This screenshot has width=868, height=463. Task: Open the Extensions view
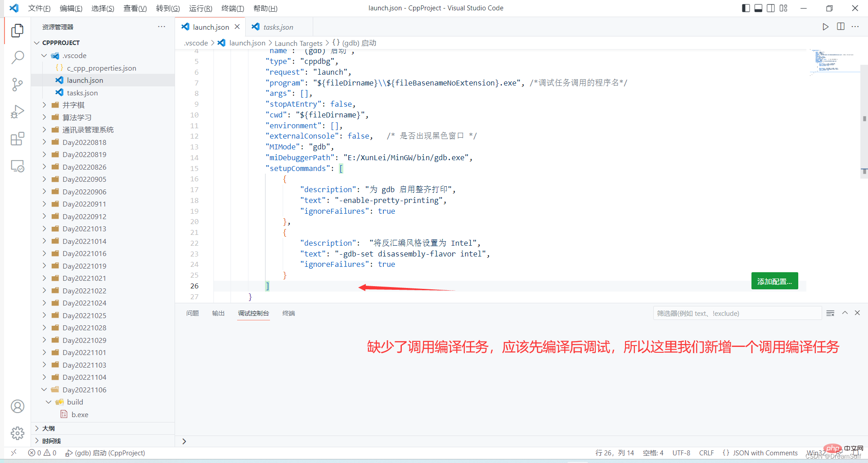(x=17, y=139)
